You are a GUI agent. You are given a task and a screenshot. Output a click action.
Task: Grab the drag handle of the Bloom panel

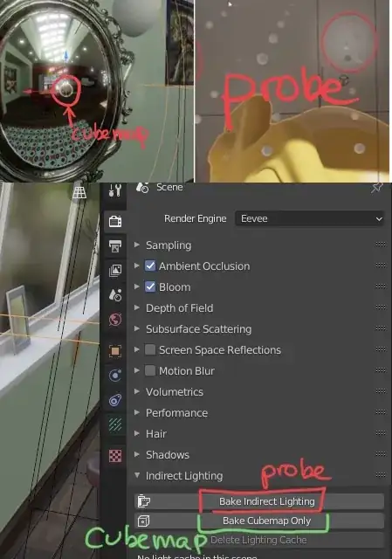[381, 286]
